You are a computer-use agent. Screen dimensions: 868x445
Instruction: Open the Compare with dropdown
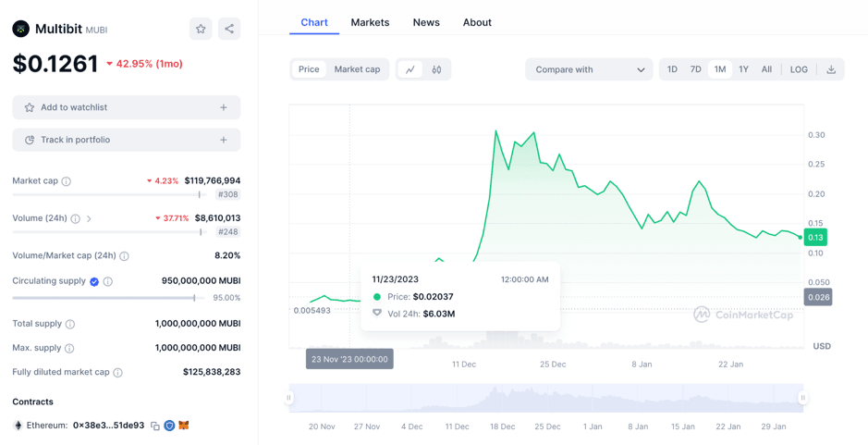click(589, 69)
